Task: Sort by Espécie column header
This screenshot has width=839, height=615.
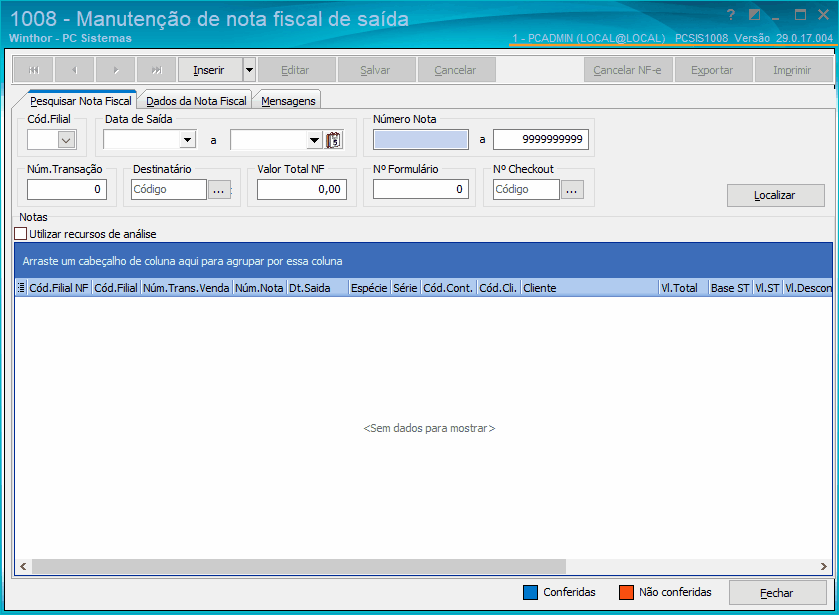Action: point(369,288)
